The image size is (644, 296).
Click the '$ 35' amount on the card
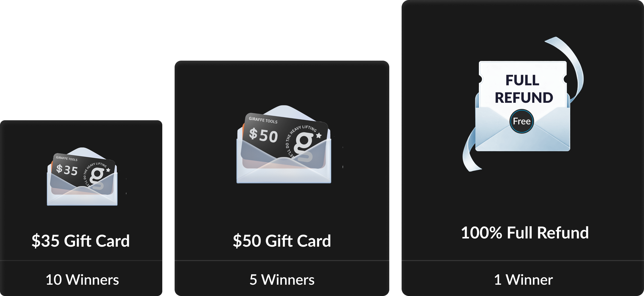click(67, 170)
